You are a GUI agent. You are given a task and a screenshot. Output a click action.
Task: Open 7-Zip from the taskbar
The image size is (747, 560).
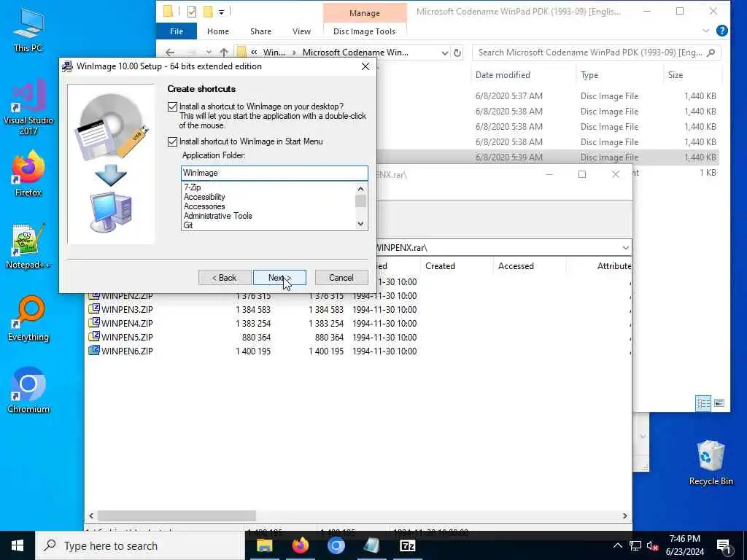click(x=407, y=545)
